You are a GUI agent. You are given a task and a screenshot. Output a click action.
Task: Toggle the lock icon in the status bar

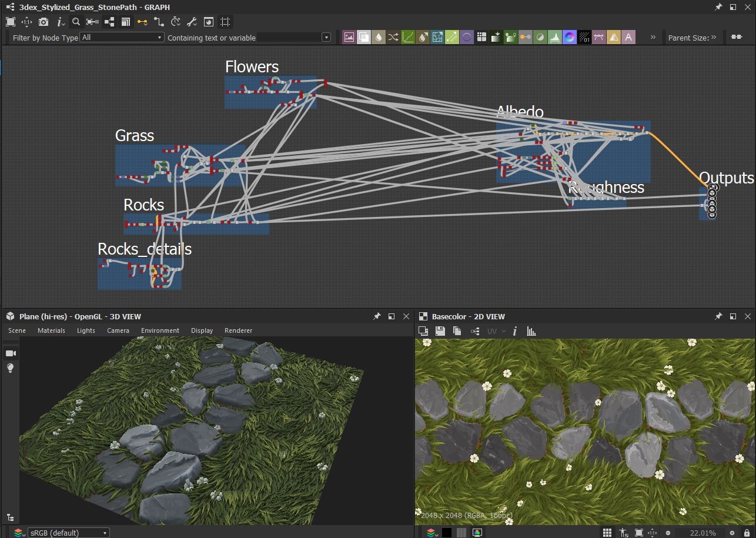coord(747,532)
